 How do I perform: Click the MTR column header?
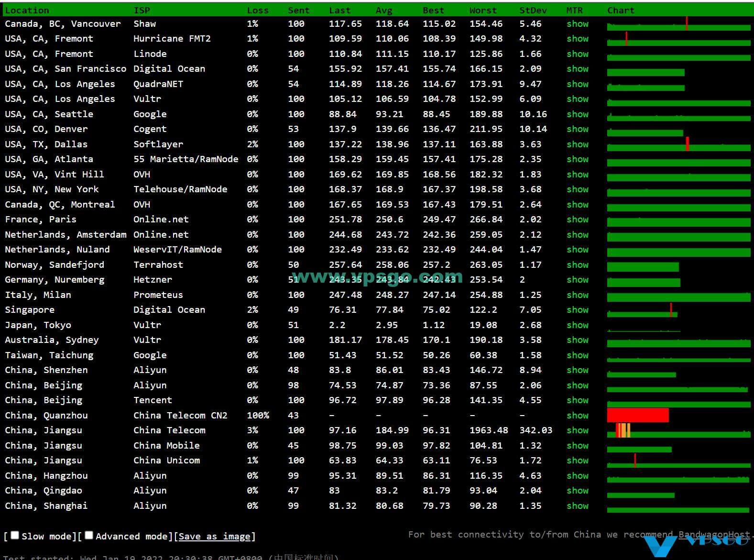click(575, 10)
